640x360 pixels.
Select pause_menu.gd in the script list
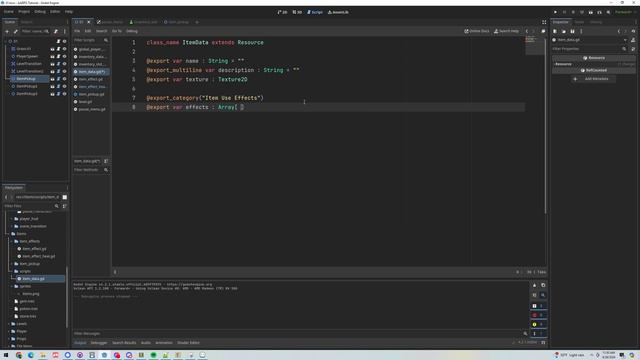[x=91, y=109]
